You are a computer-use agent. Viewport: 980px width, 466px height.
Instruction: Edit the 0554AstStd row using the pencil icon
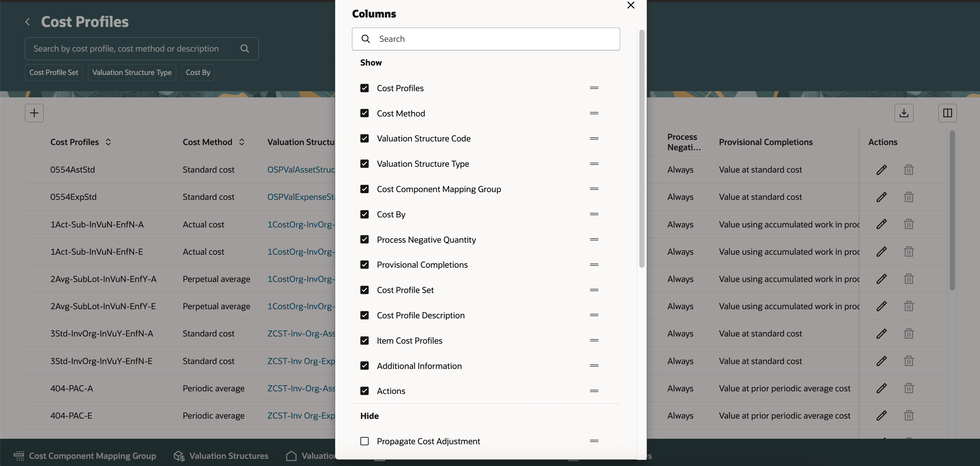click(x=882, y=169)
